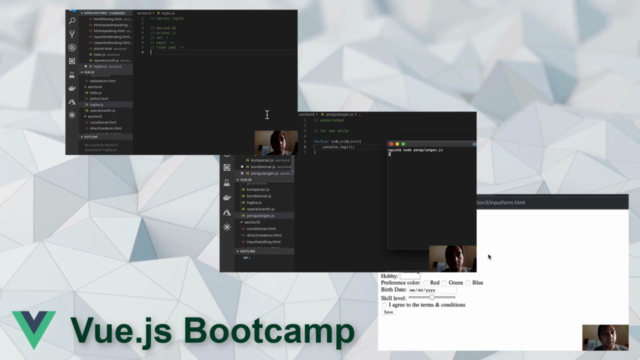Image resolution: width=640 pixels, height=360 pixels.
Task: Click the pengulangan.js breadcrumb above the editor
Action: 339,115
